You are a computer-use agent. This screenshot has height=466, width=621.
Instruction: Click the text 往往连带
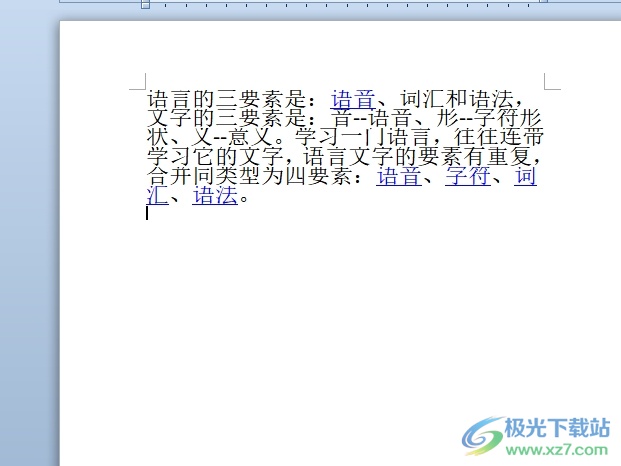click(x=499, y=137)
